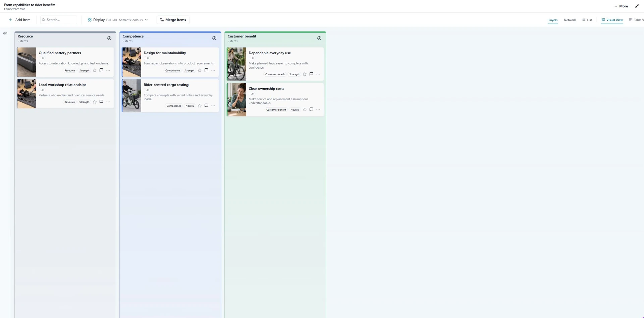Open comments on Clear ownership costs
This screenshot has width=644, height=318.
311,110
